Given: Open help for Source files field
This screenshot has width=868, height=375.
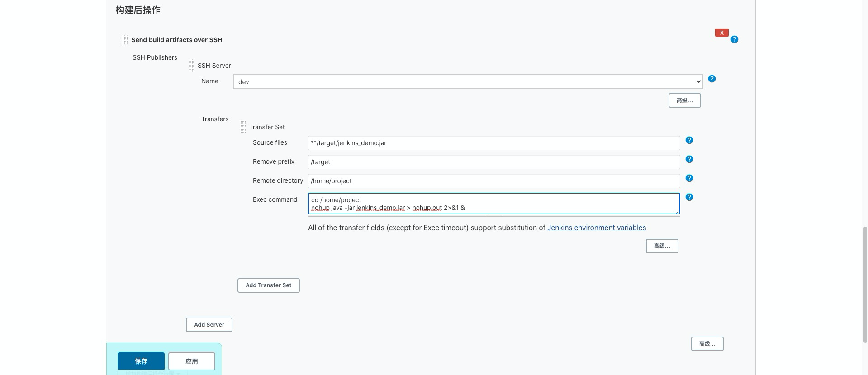Looking at the screenshot, I should [x=689, y=140].
